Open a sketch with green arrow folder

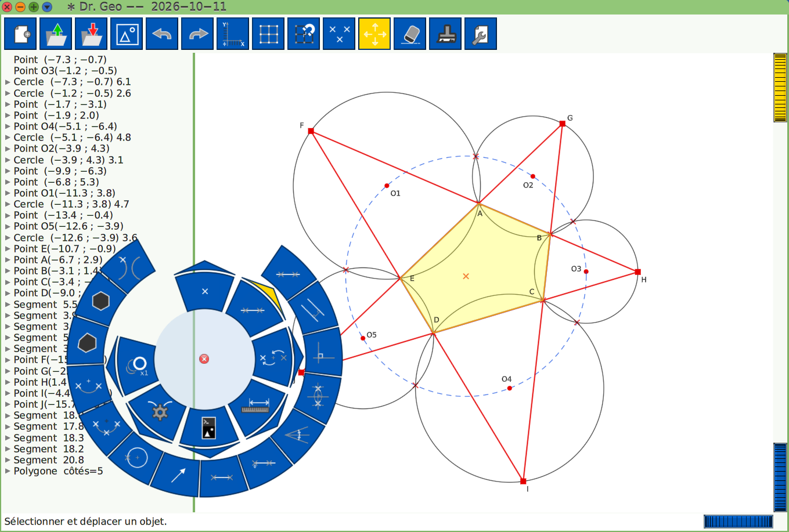(56, 34)
